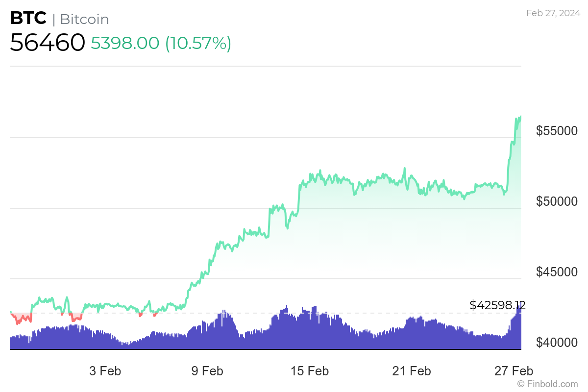Image resolution: width=588 pixels, height=392 pixels.
Task: Jump to the 15 Feb date marker
Action: (x=309, y=371)
